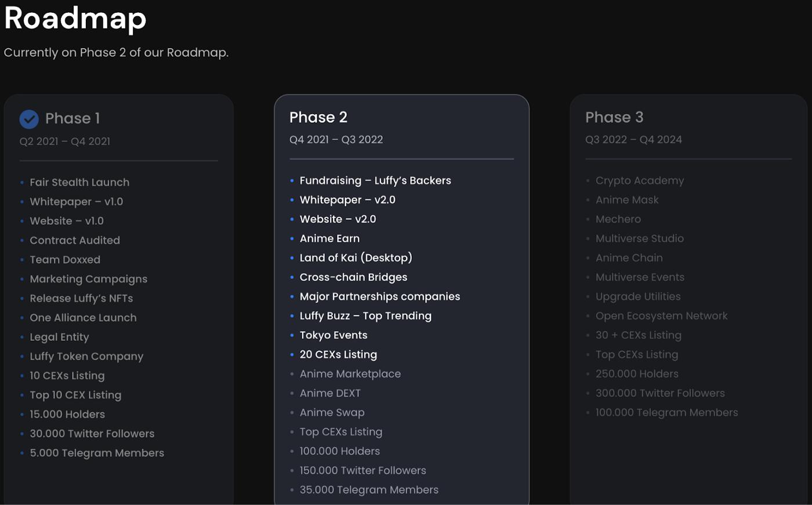Select the Phase 1 card heading
Image resolution: width=812 pixels, height=505 pixels.
[72, 118]
